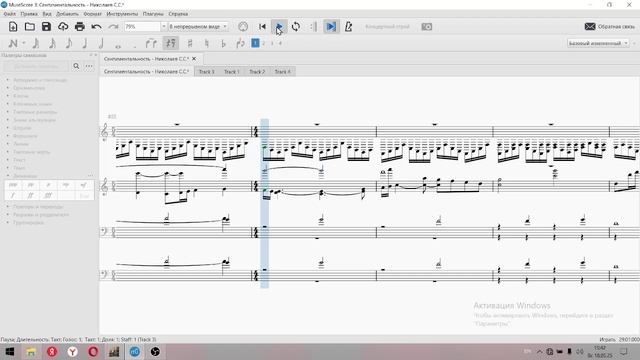The image size is (640, 360).
Task: Toggle note input mode N icon
Action: click(x=13, y=43)
